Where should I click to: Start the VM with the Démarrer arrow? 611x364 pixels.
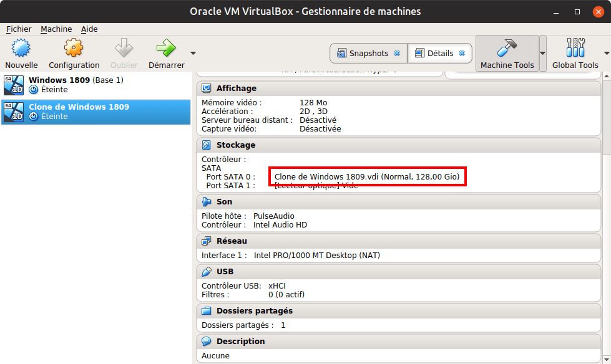point(167,48)
